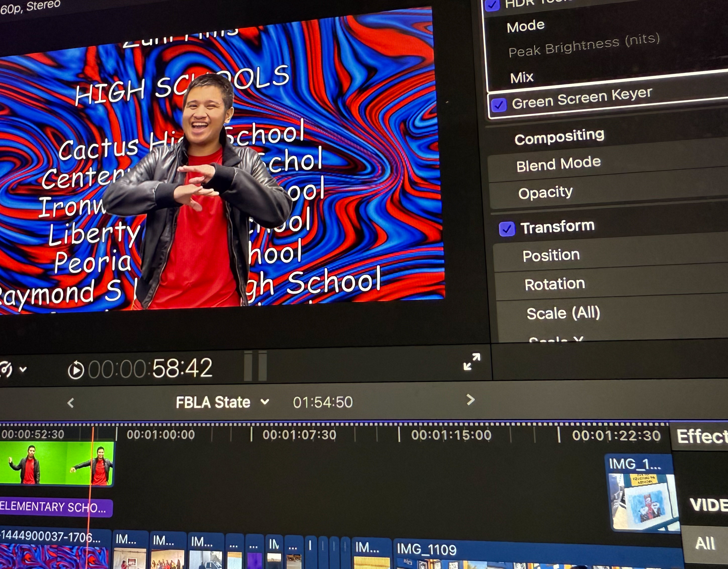Select the Compositing section header

[559, 136]
